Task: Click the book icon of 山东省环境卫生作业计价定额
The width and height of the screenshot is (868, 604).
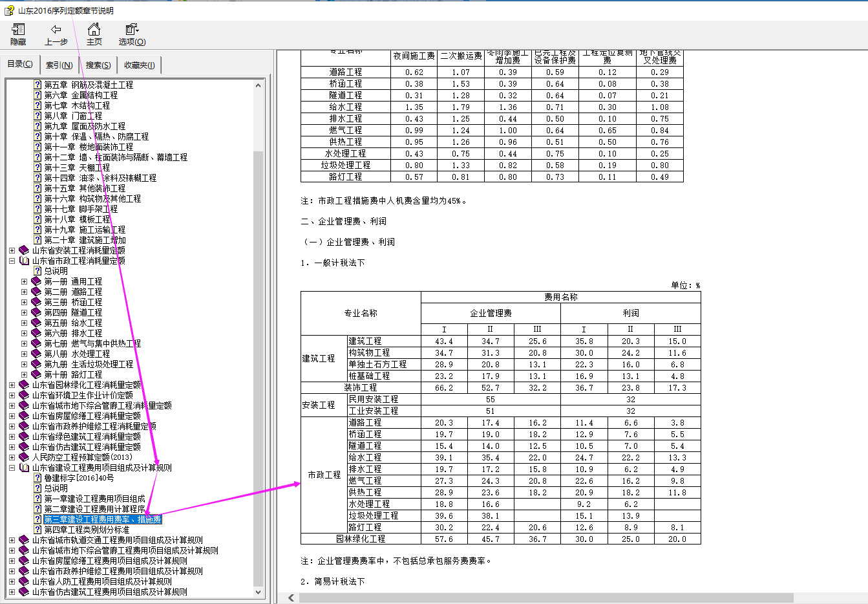Action: pyautogui.click(x=25, y=395)
